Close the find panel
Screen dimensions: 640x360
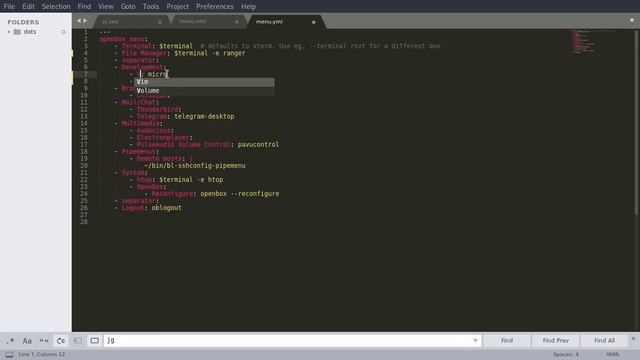pyautogui.click(x=633, y=338)
